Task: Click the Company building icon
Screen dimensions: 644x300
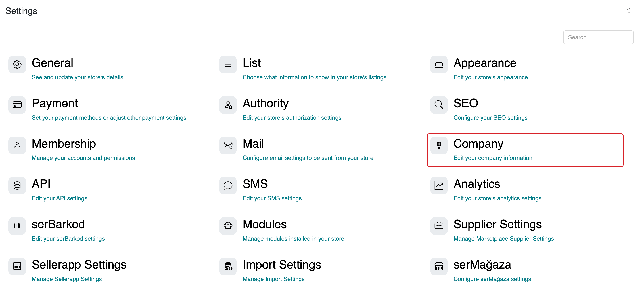Action: pos(439,145)
